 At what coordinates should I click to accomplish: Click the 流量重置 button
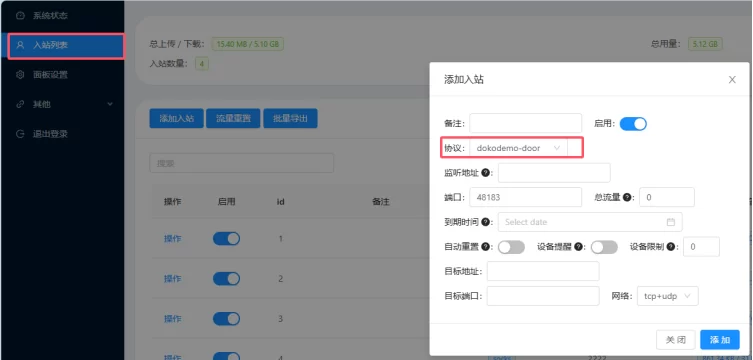pyautogui.click(x=233, y=119)
